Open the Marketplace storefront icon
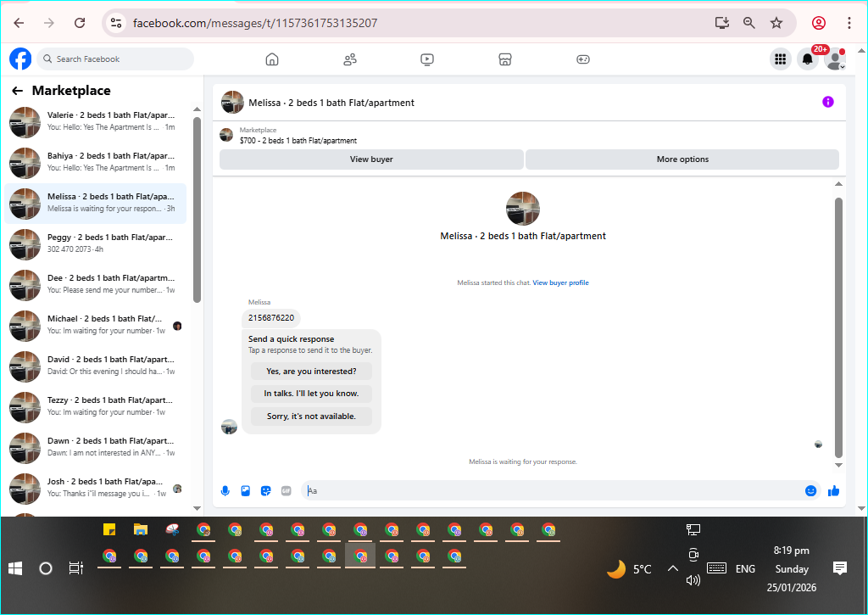Viewport: 868px width, 615px height. click(x=505, y=59)
